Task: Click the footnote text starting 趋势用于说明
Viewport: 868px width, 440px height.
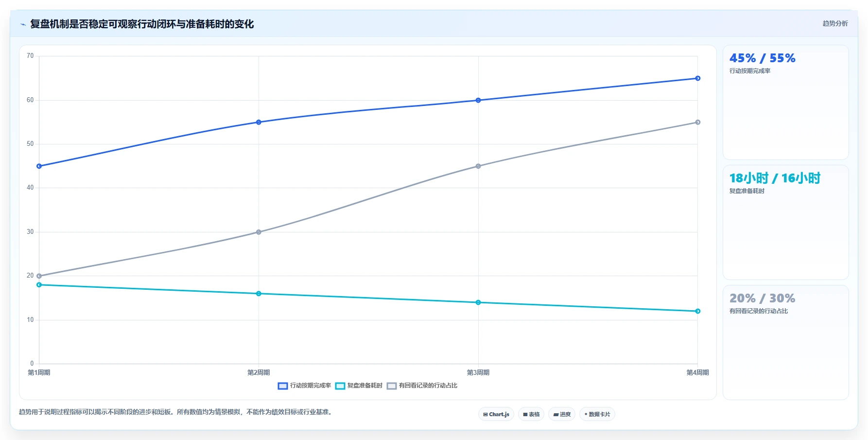Action: [x=176, y=412]
